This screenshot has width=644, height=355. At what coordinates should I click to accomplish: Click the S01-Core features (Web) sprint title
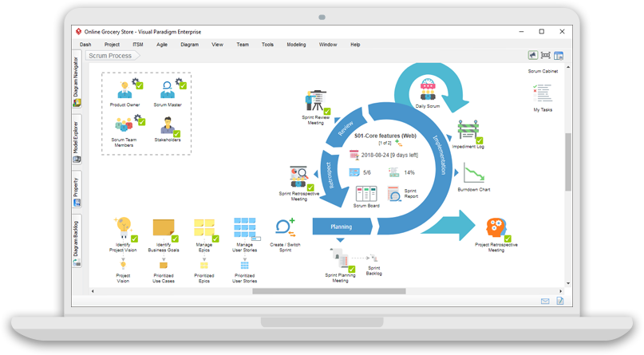(385, 136)
